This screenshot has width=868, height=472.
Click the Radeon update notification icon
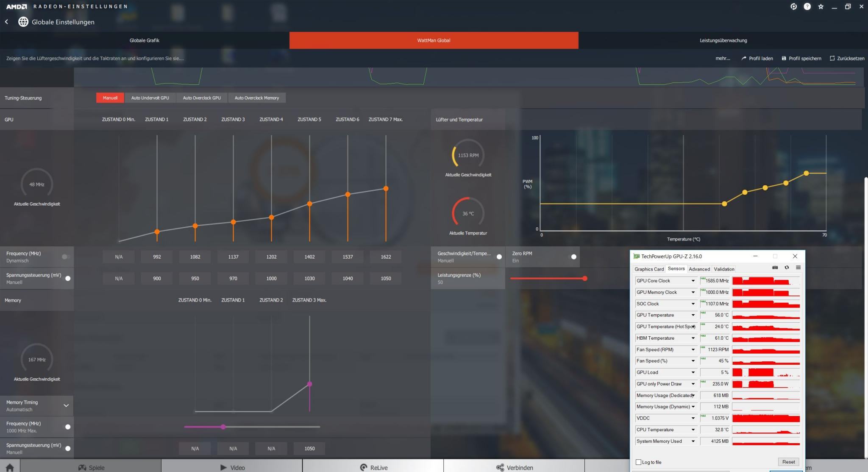click(793, 6)
